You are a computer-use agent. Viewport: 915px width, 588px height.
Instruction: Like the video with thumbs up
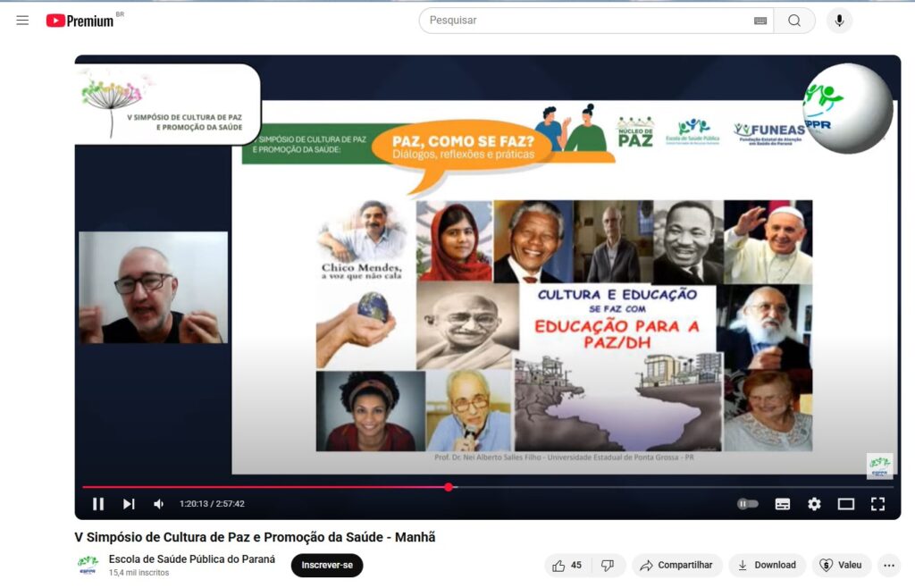pos(567,565)
